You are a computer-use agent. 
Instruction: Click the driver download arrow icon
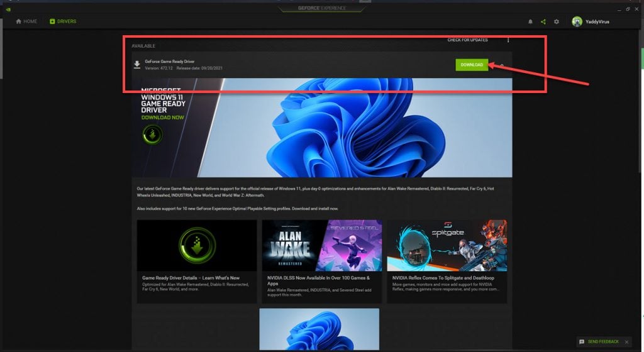coord(137,65)
